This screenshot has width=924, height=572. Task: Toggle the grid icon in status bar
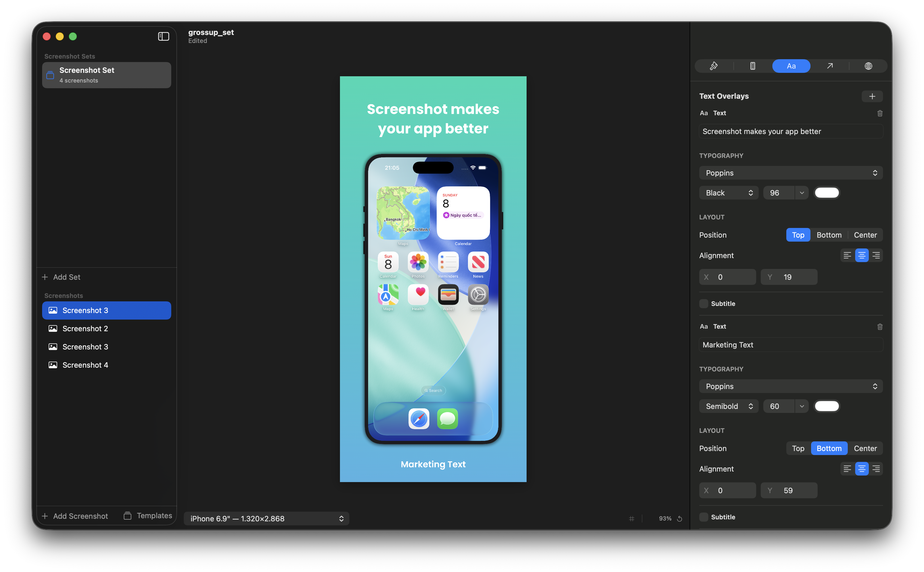coord(631,519)
